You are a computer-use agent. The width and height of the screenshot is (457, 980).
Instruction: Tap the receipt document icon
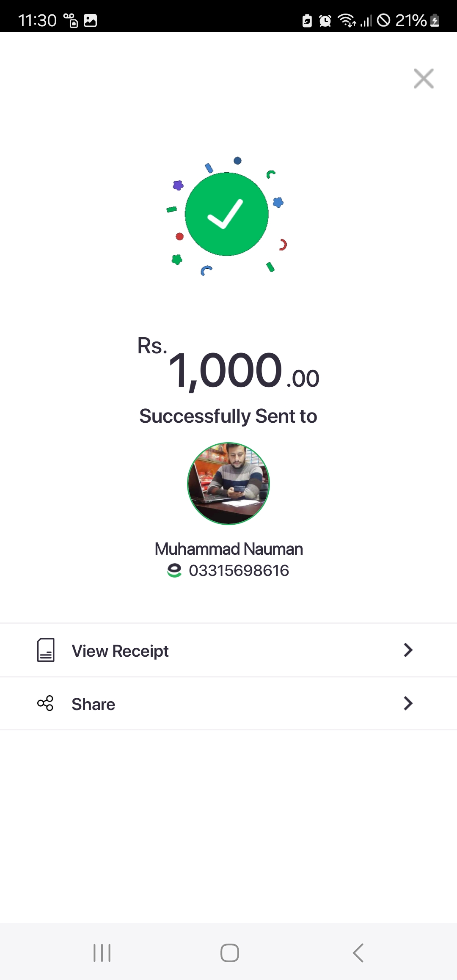click(46, 650)
